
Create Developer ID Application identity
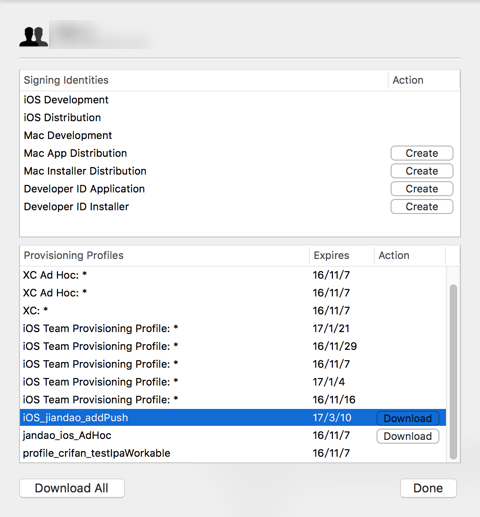tap(422, 189)
